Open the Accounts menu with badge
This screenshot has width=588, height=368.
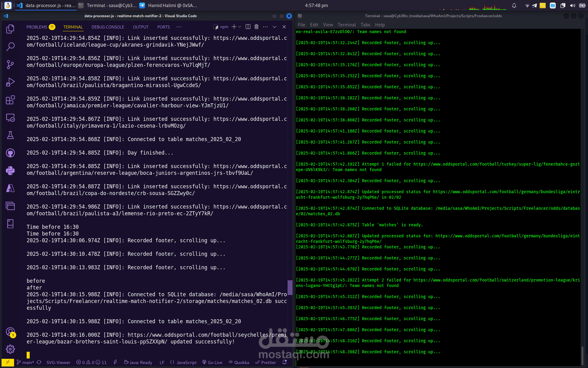pyautogui.click(x=10, y=332)
